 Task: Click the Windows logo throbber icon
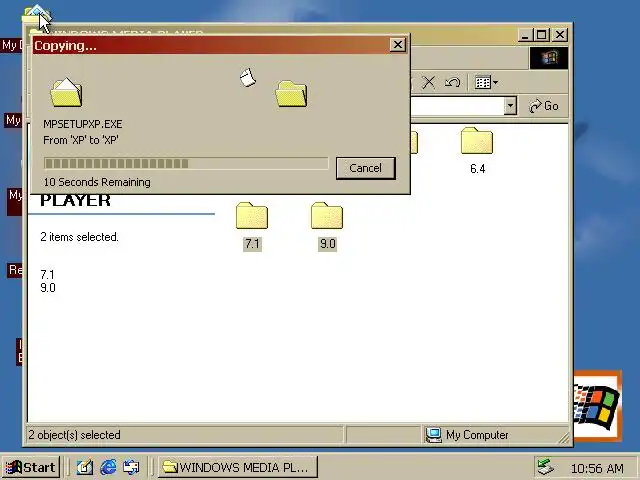click(549, 58)
